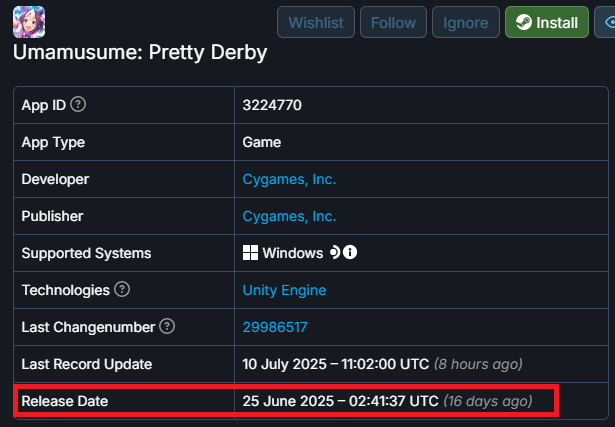Click the Windows logo icon
This screenshot has height=427, width=615.
pos(250,253)
